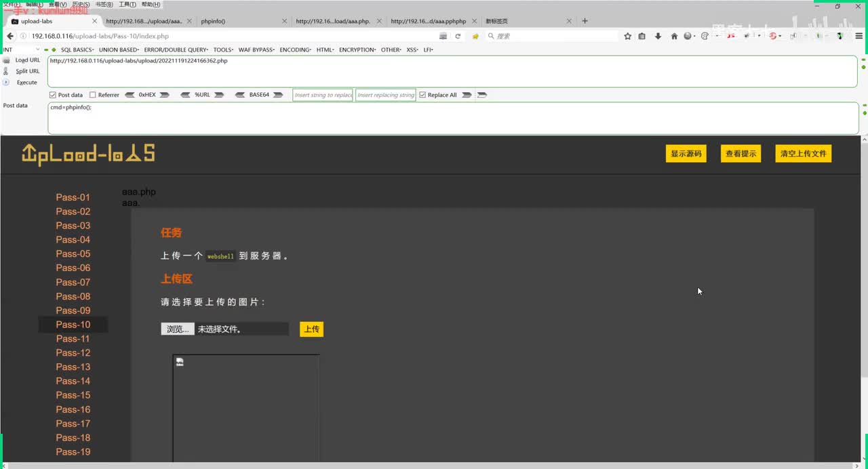
Task: Close the phpinfo() tab
Action: 283,21
